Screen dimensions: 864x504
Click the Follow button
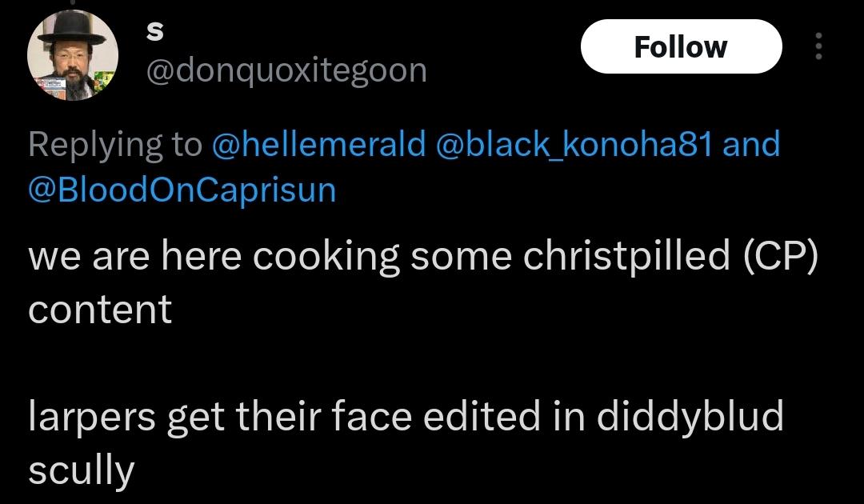[680, 46]
